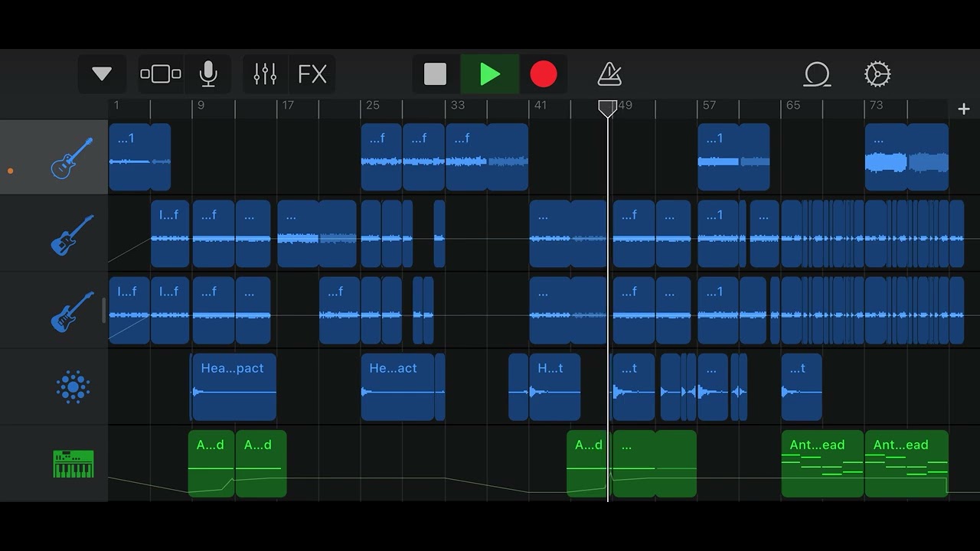Select the 'H...t' region on sampler track

coord(554,387)
